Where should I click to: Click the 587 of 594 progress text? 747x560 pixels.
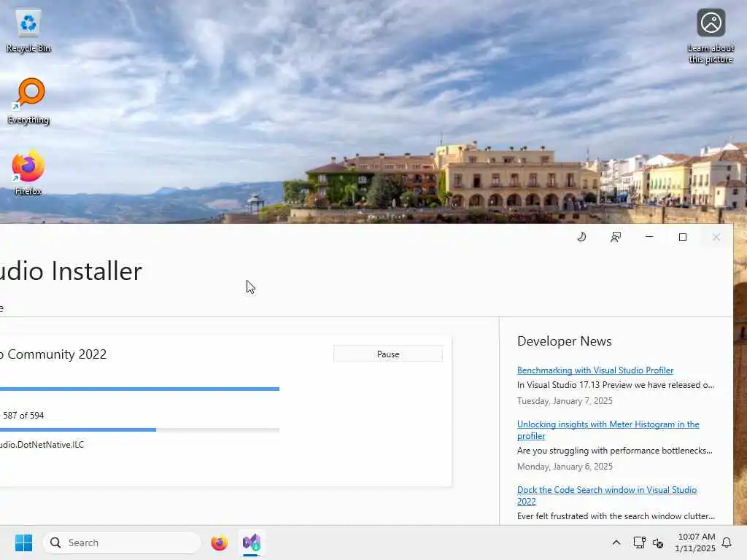pyautogui.click(x=23, y=415)
